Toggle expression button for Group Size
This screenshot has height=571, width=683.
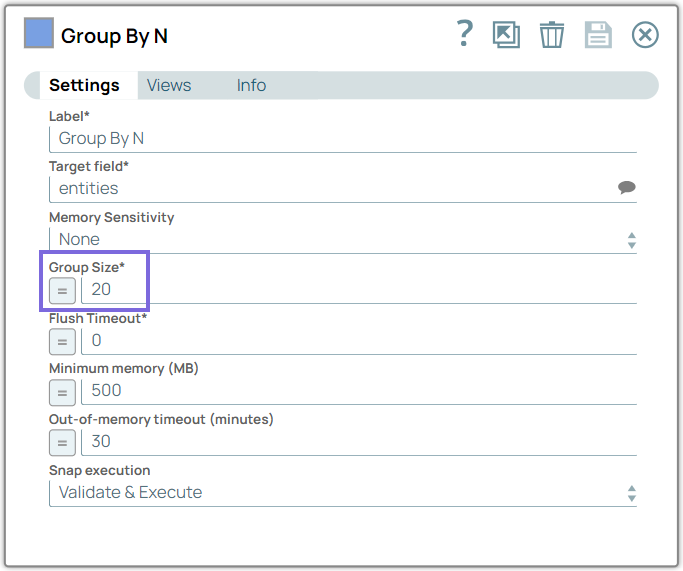point(62,290)
